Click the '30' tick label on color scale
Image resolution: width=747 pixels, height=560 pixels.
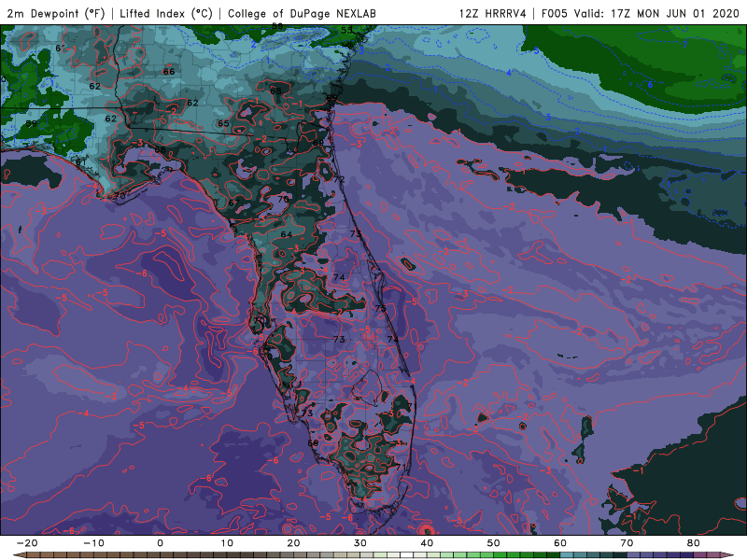coord(360,543)
